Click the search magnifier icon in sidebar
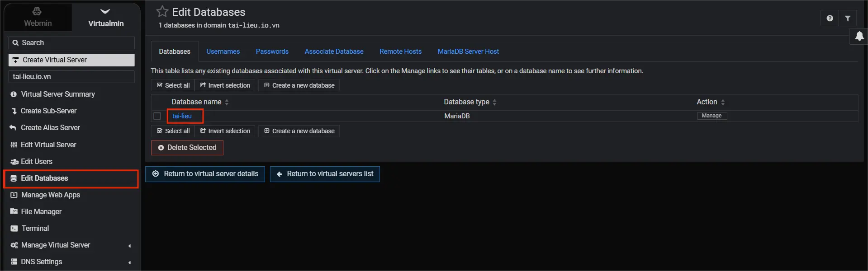Viewport: 868px width, 271px height. 15,43
